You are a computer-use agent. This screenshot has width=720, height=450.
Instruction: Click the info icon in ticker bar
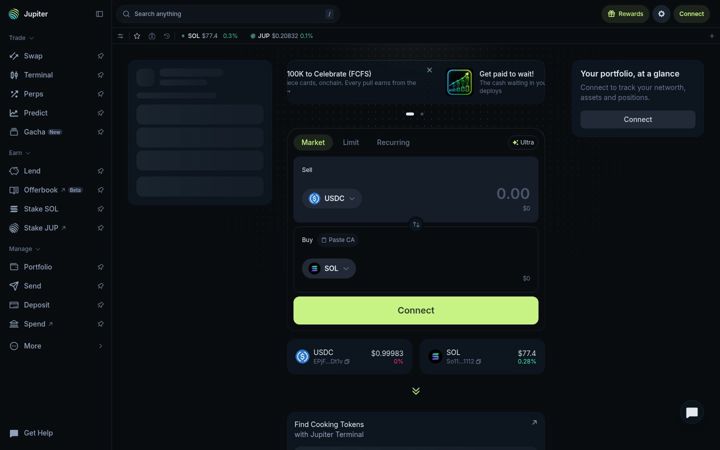tap(152, 36)
